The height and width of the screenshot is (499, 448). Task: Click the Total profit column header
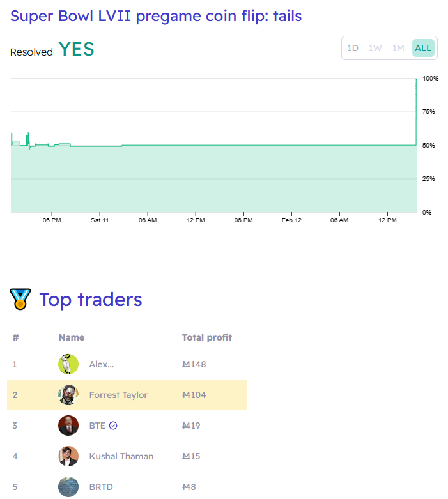[206, 337]
